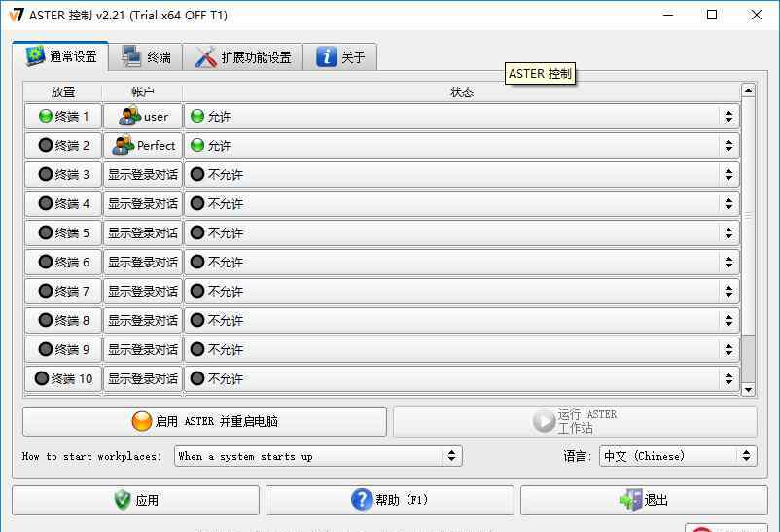This screenshot has height=532, width=780.
Task: Select the 终端 10 placement button
Action: pyautogui.click(x=63, y=378)
